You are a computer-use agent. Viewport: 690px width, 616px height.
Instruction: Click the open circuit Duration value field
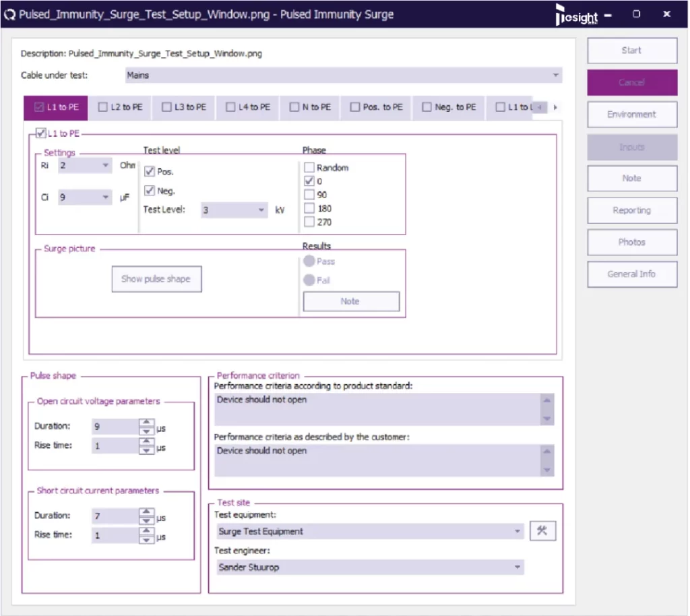tap(115, 427)
